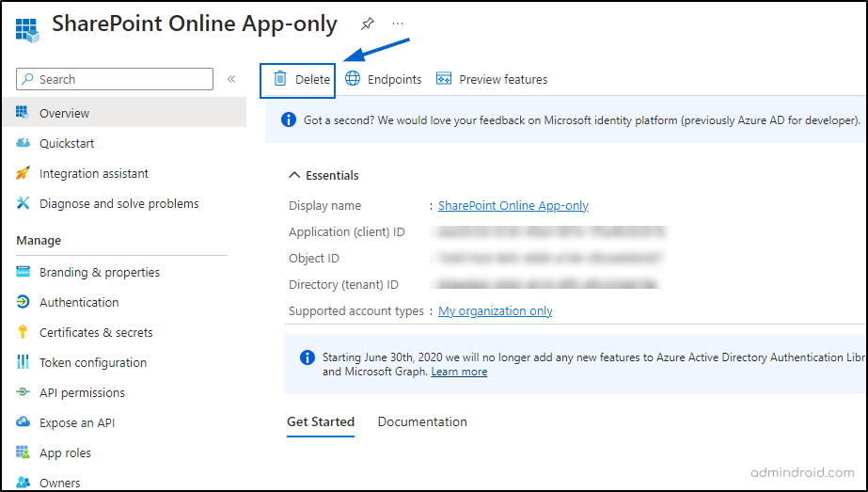
Task: Click the feedback banner info icon
Action: [x=289, y=119]
